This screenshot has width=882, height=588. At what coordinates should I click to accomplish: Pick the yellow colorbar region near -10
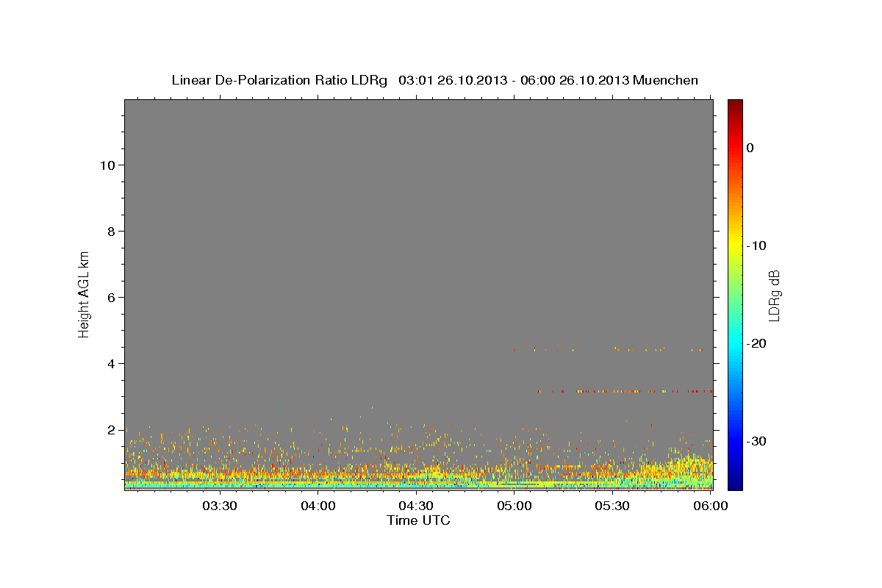[735, 245]
